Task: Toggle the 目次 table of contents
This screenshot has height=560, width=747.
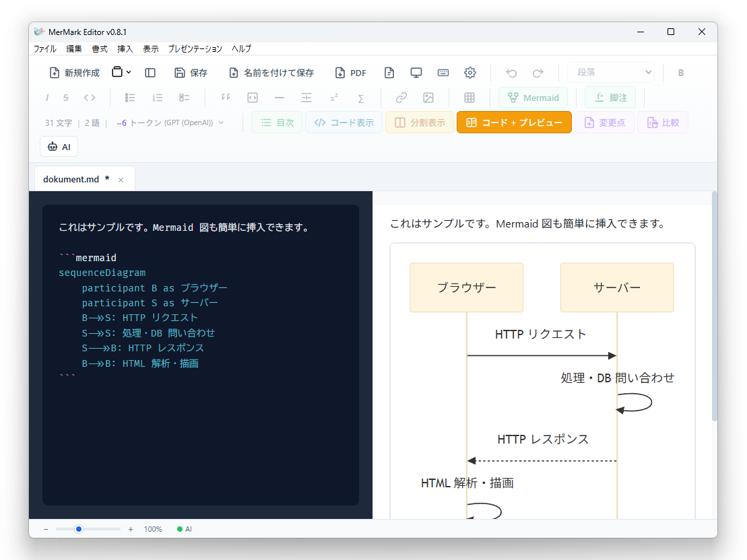Action: pos(277,123)
